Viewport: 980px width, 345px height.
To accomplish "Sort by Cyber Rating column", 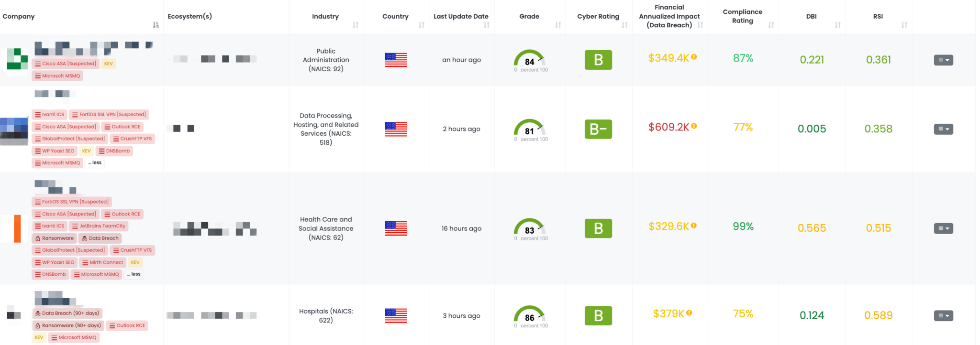I will [624, 25].
